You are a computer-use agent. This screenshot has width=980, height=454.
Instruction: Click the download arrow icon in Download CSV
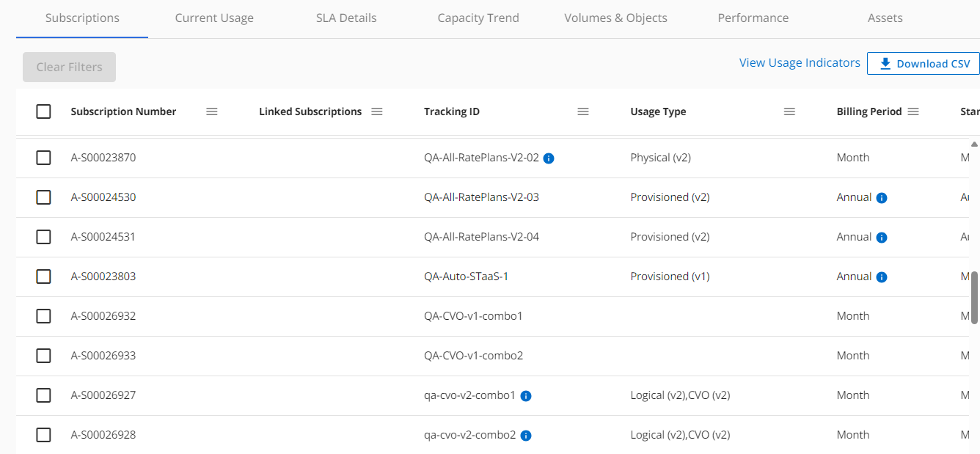[885, 64]
